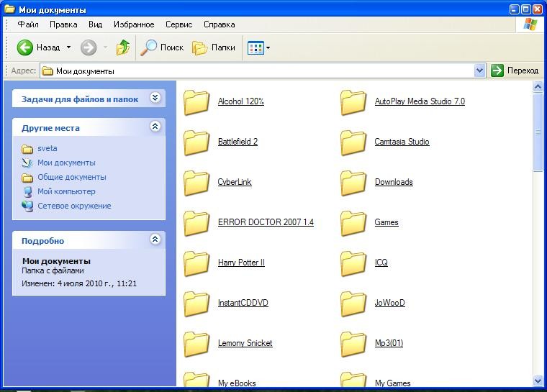Click the Camtasia Studio folder name
The width and height of the screenshot is (547, 392).
(x=402, y=142)
